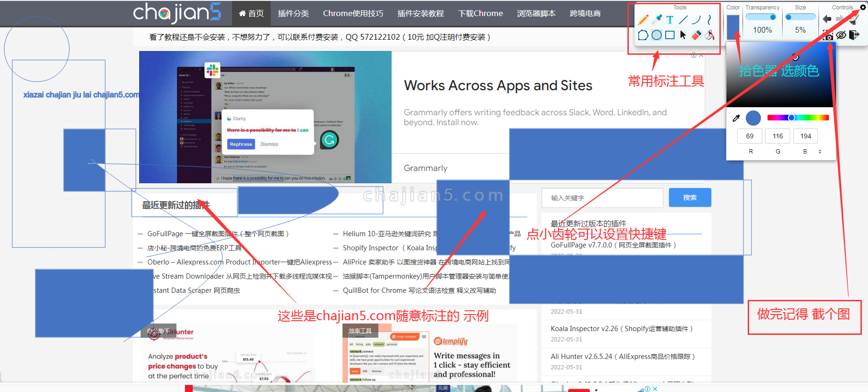Viewport: 868px width, 392px height.
Task: Open 店小秘-跨境电商的免费ERP工具 link
Action: point(194,248)
